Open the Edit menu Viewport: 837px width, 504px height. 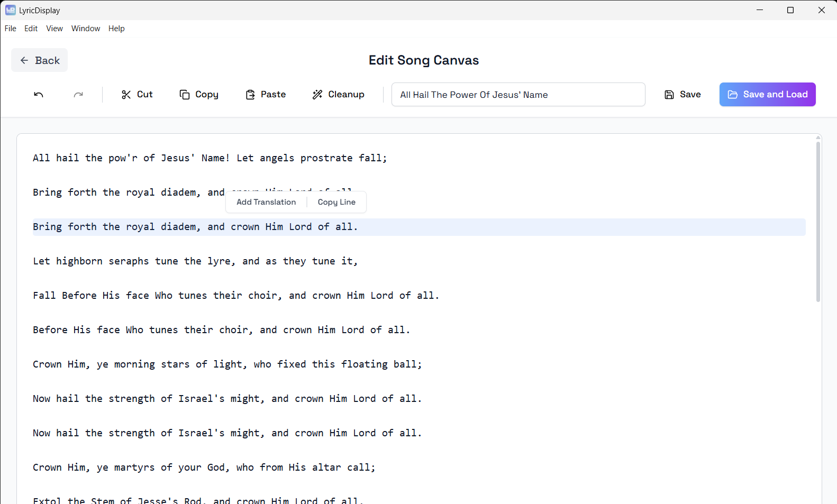31,29
